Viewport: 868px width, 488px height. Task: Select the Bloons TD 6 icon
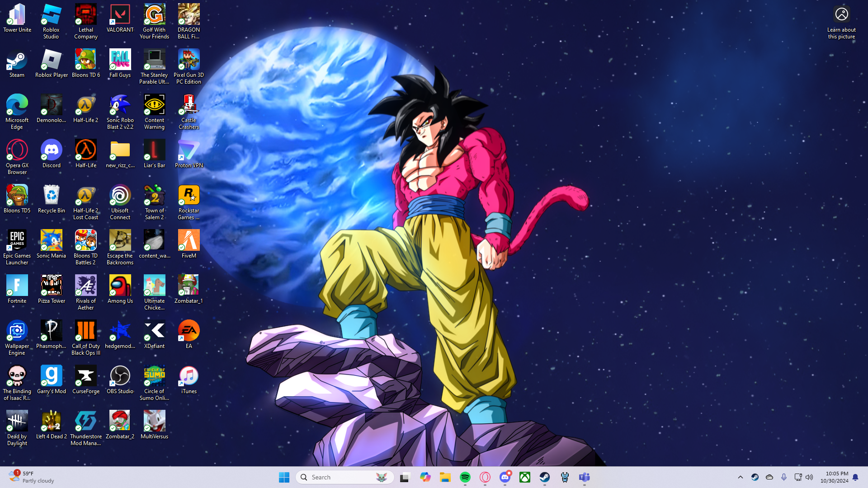click(86, 64)
